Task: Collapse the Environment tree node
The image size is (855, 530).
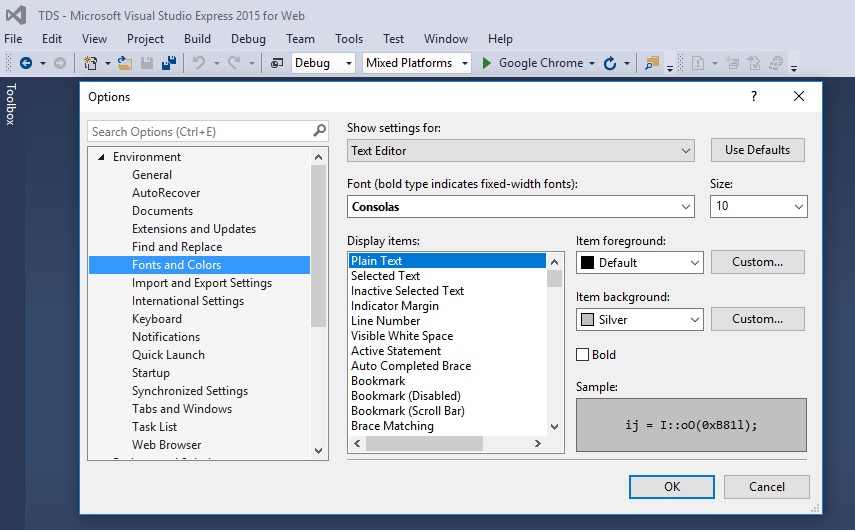Action: (x=101, y=157)
